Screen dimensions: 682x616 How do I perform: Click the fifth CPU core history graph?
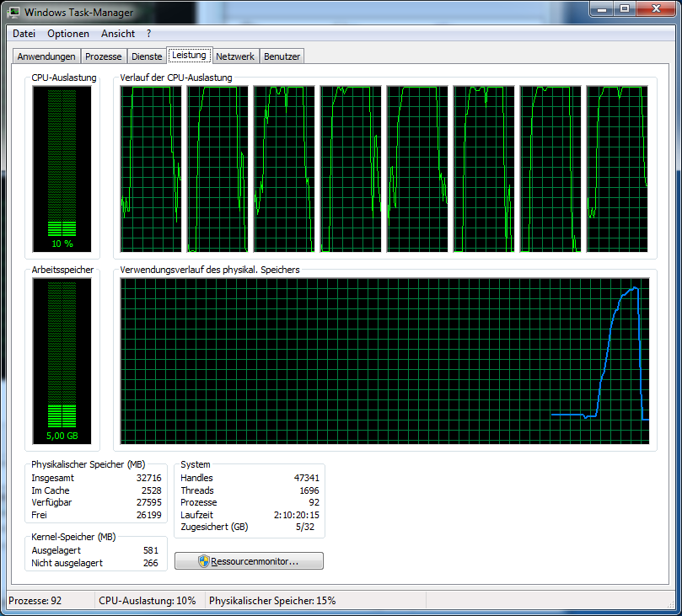417,169
